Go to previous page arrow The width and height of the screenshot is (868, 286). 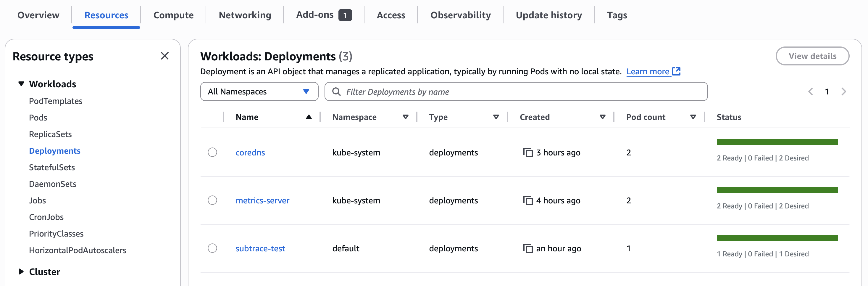coord(810,91)
